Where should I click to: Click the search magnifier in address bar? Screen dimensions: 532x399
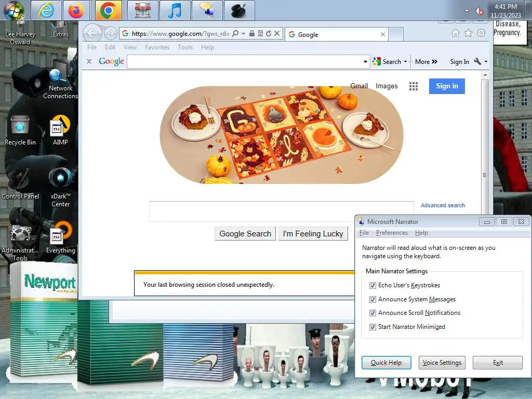(x=235, y=33)
